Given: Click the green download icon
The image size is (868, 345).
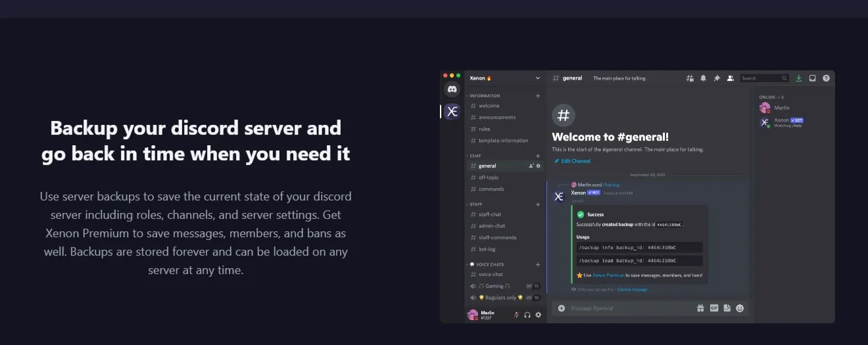Looking at the screenshot, I should [x=799, y=78].
